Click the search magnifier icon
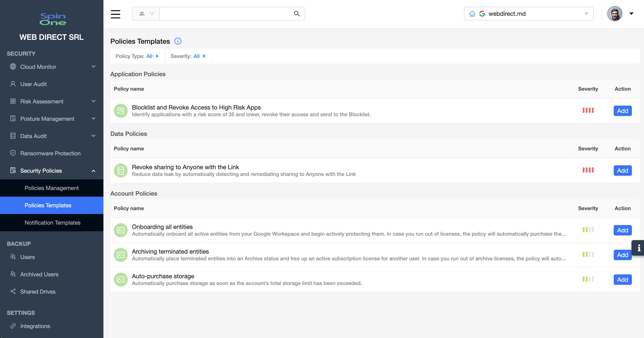The image size is (644, 338). click(x=296, y=14)
